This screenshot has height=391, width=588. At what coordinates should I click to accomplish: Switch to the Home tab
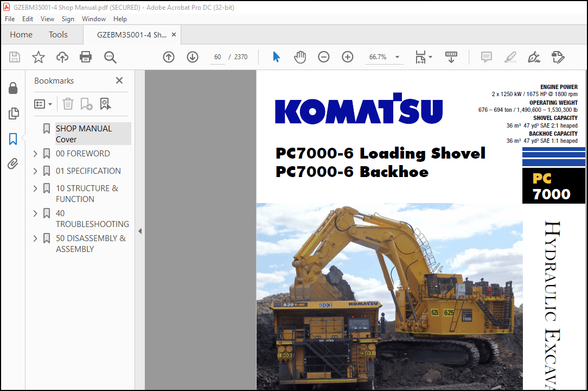pos(21,34)
